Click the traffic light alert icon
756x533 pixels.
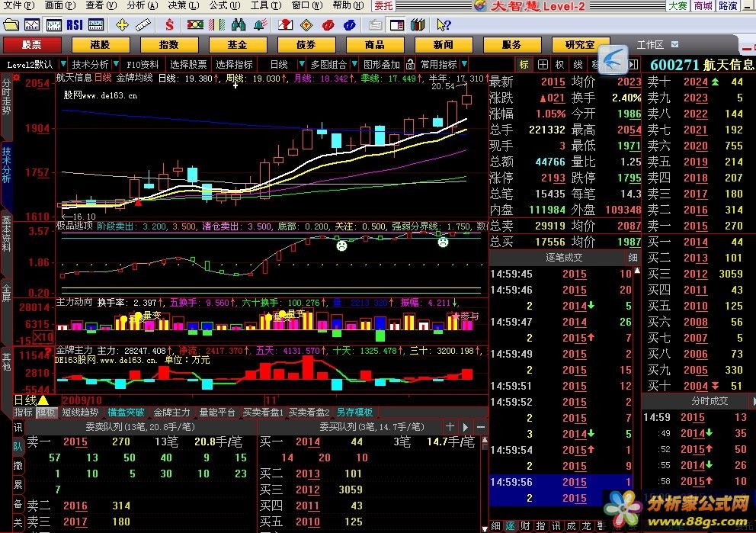[x=195, y=24]
